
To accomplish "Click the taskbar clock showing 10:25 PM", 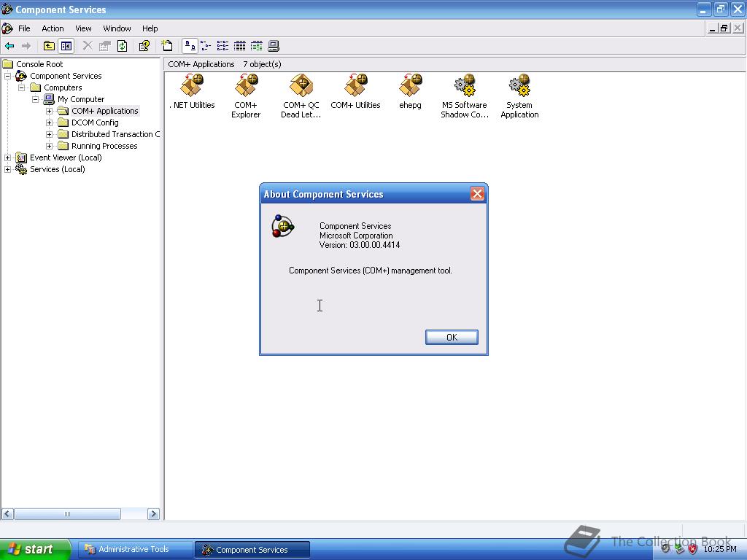I will click(720, 549).
